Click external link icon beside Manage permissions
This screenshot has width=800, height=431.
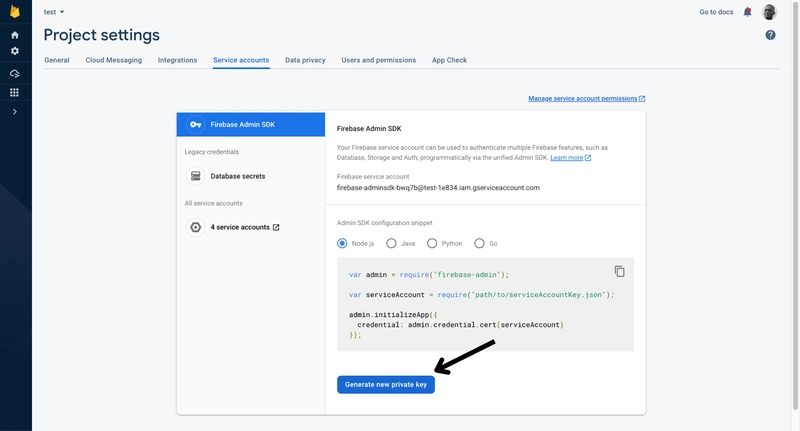(642, 98)
